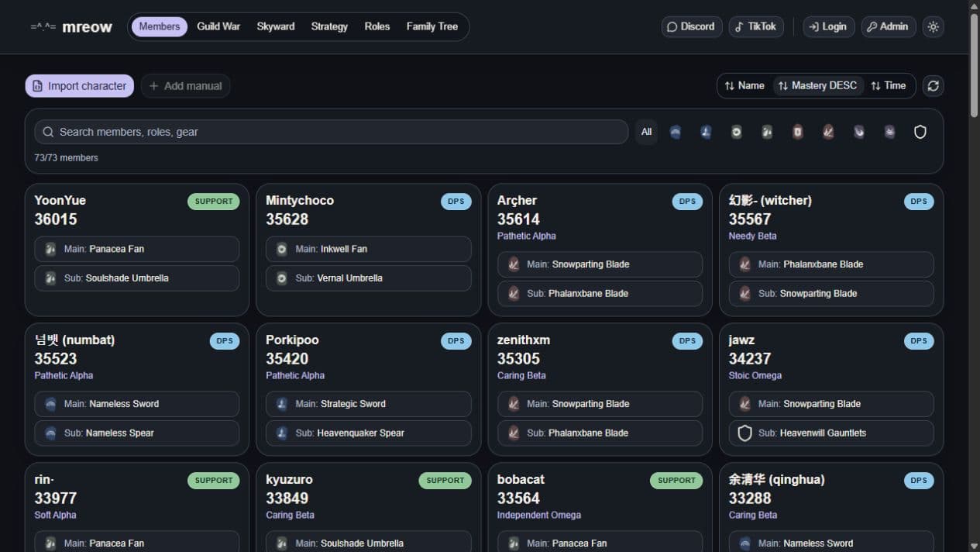Open the TikTok link
Screen dimensions: 980x552
(756, 27)
